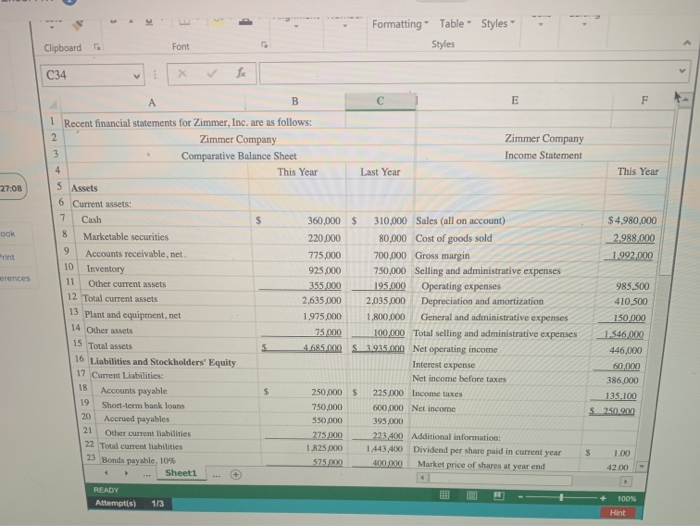Click the horizontal scrollbar left arrow
This screenshot has width=700, height=526.
tap(423, 478)
